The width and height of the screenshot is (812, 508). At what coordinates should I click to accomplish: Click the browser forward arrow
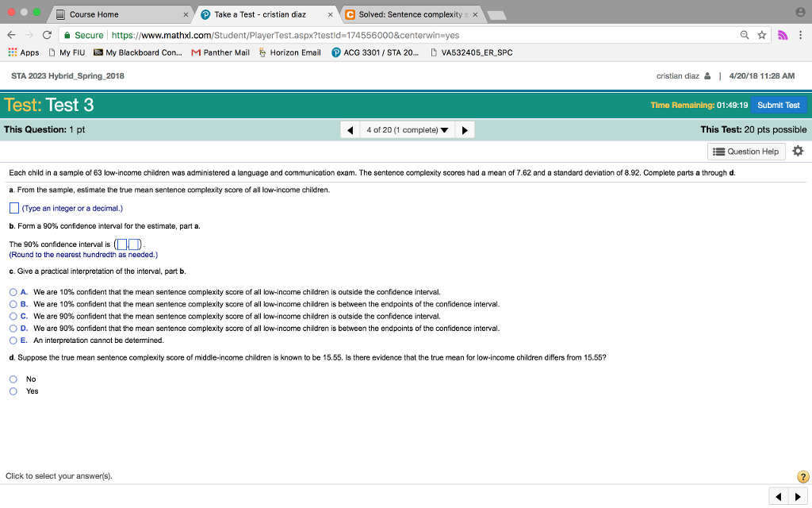(x=29, y=35)
